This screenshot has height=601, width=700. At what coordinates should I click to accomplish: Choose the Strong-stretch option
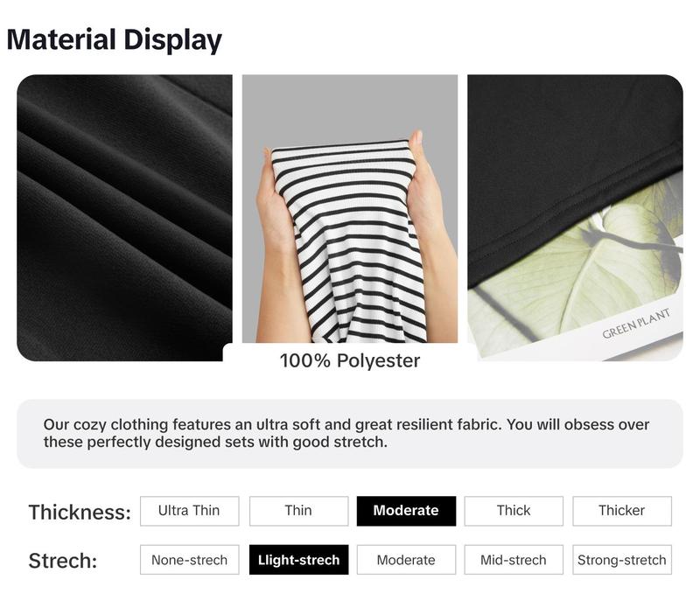(622, 560)
